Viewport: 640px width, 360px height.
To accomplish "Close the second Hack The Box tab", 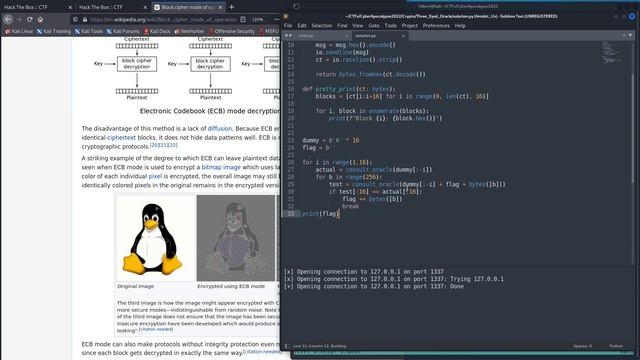I will pos(145,7).
